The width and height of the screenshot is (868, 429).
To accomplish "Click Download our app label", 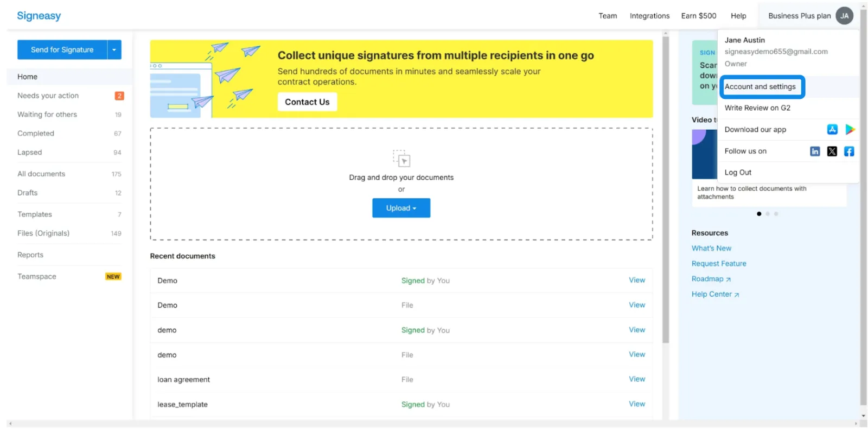I will (x=755, y=130).
